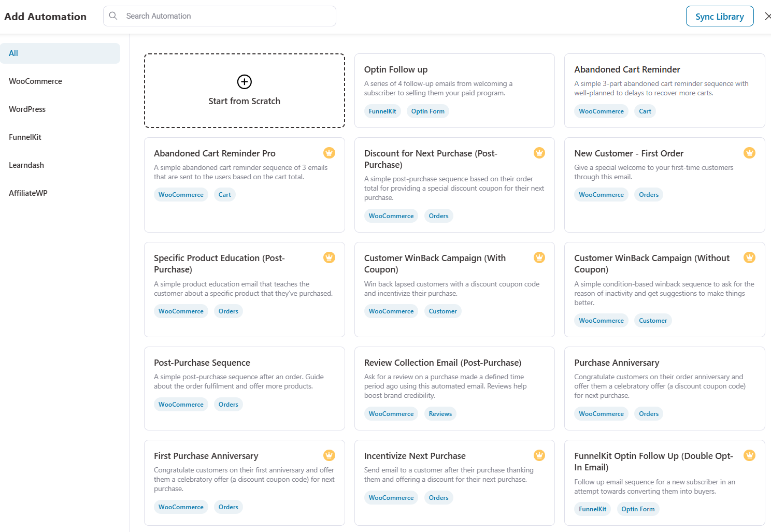Close the Add Automation dialog
The width and height of the screenshot is (771, 532).
pos(767,17)
